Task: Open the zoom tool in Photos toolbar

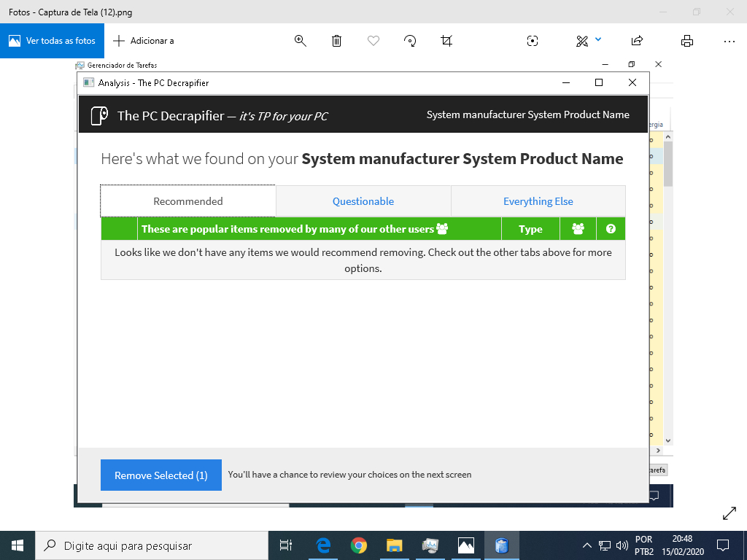Action: click(300, 41)
